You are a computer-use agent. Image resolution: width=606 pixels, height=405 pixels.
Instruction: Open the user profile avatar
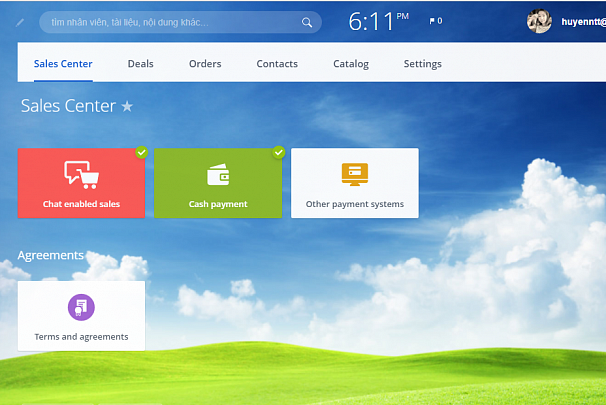(x=539, y=21)
